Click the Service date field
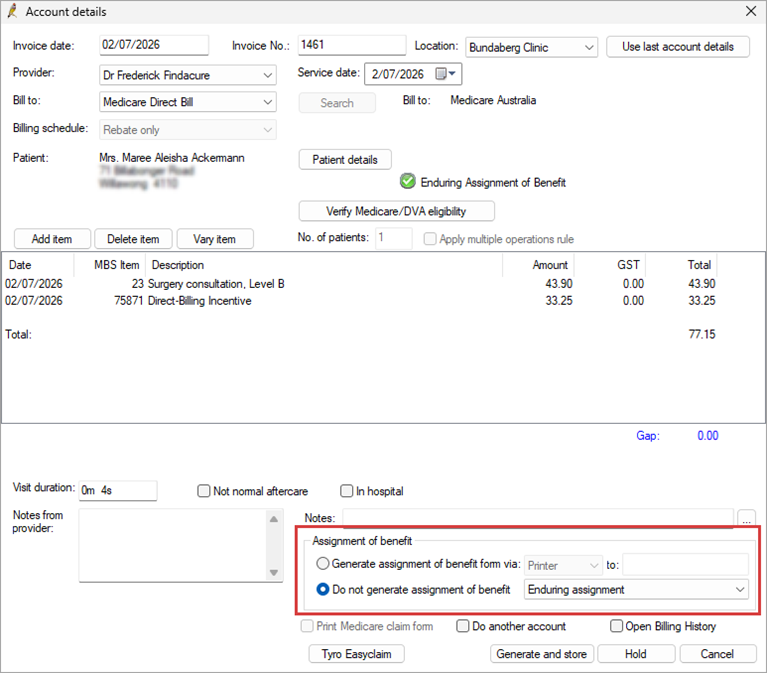The width and height of the screenshot is (767, 673). click(413, 74)
